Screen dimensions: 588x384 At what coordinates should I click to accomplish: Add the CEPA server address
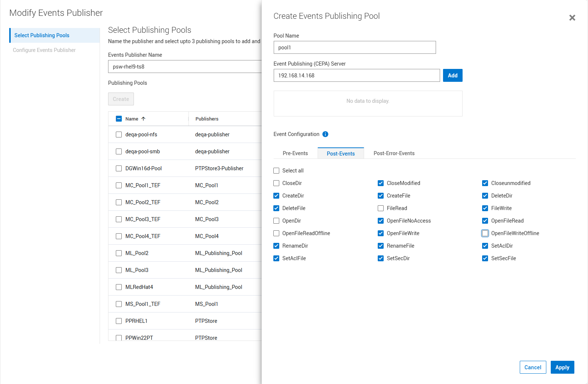point(452,76)
